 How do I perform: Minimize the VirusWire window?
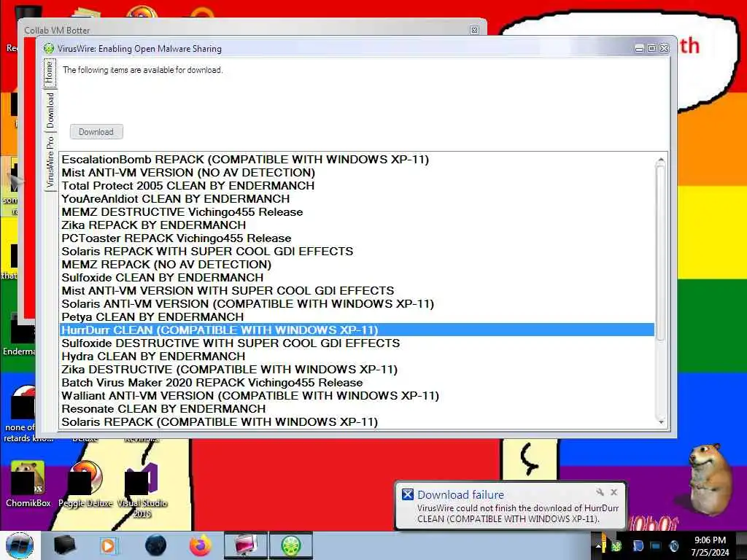click(x=639, y=49)
